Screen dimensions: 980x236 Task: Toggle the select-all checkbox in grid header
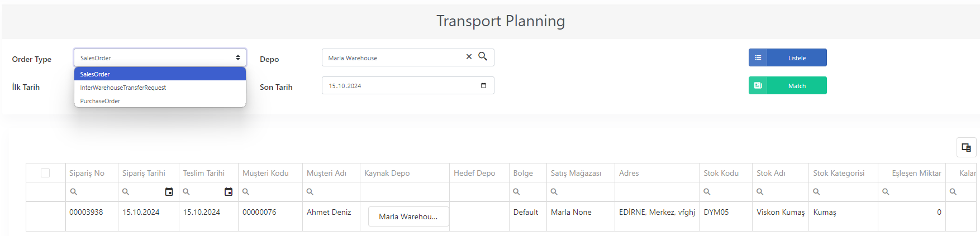pos(45,173)
